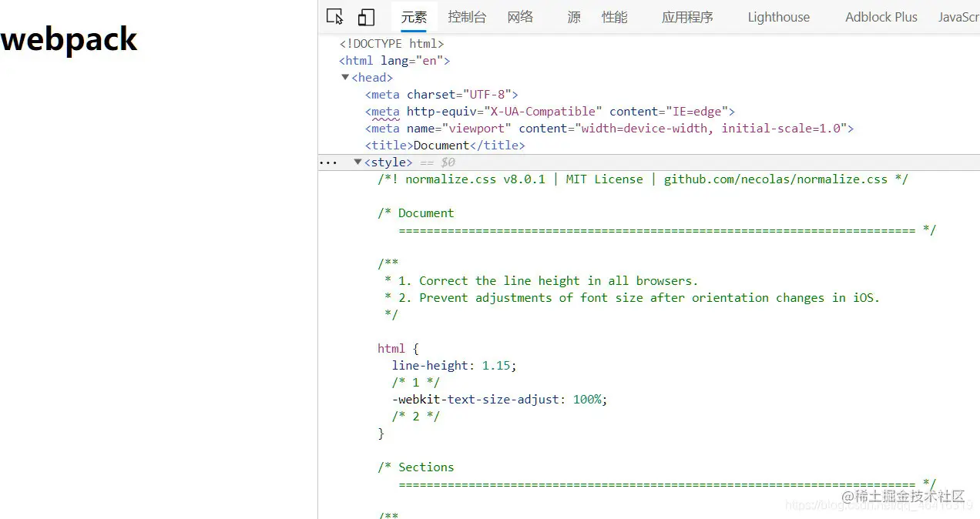
Task: Select the meta http-equiv X-UA-Compatible node
Action: (550, 112)
